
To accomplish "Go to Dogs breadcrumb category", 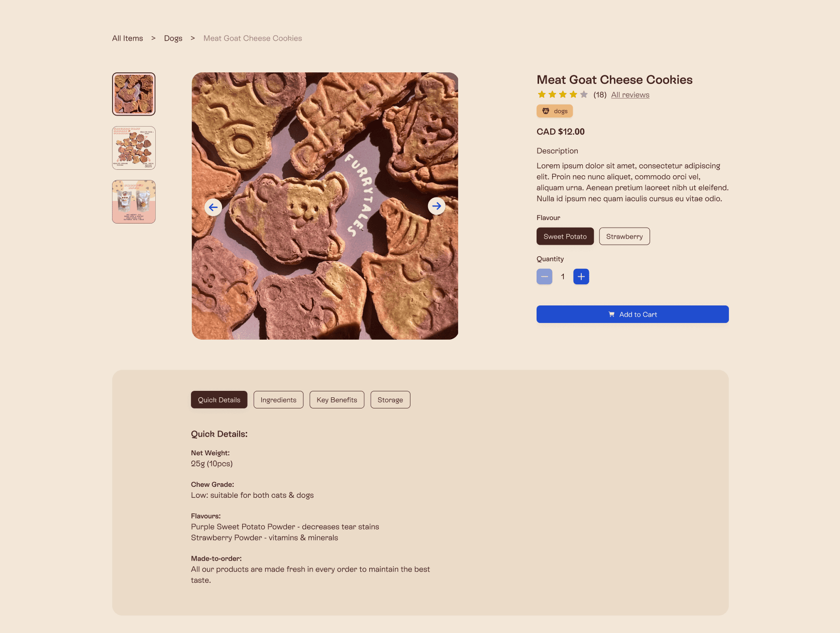I will click(x=173, y=38).
